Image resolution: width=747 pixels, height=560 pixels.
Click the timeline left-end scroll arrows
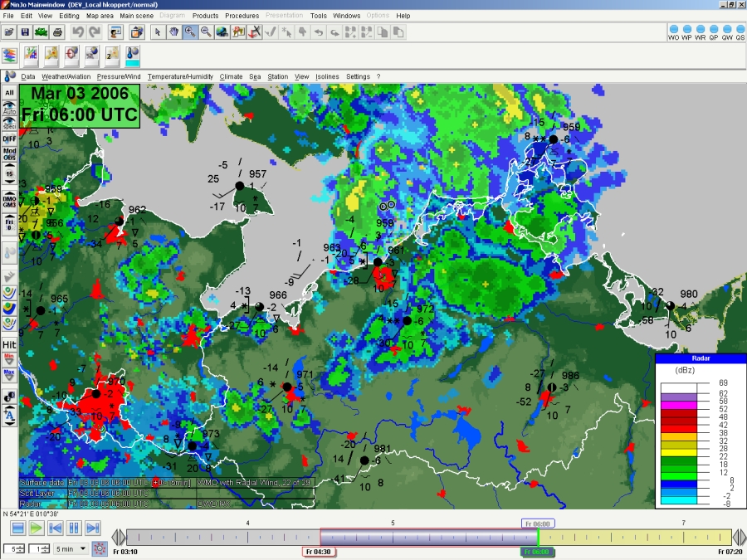pos(119,537)
